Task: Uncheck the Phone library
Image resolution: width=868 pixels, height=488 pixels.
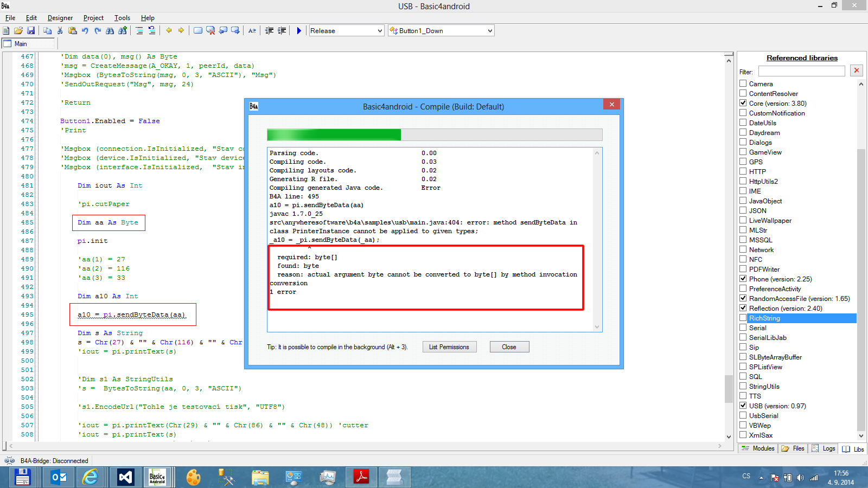Action: coord(743,279)
